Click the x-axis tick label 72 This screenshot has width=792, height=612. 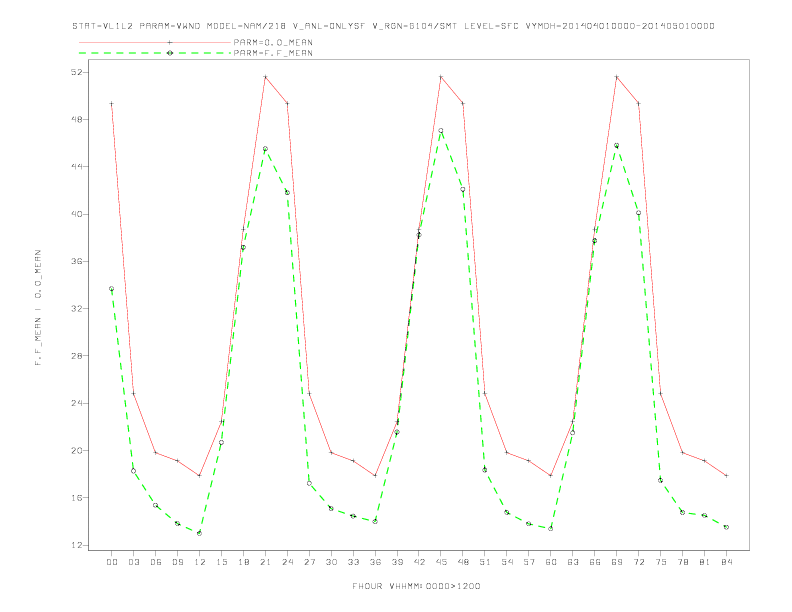pyautogui.click(x=638, y=562)
